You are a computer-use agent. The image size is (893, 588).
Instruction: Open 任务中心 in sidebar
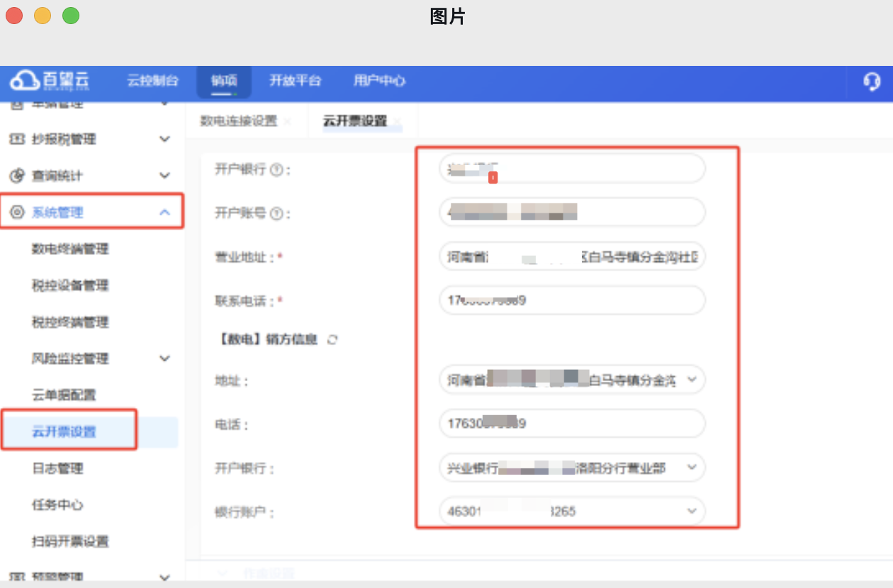click(57, 505)
